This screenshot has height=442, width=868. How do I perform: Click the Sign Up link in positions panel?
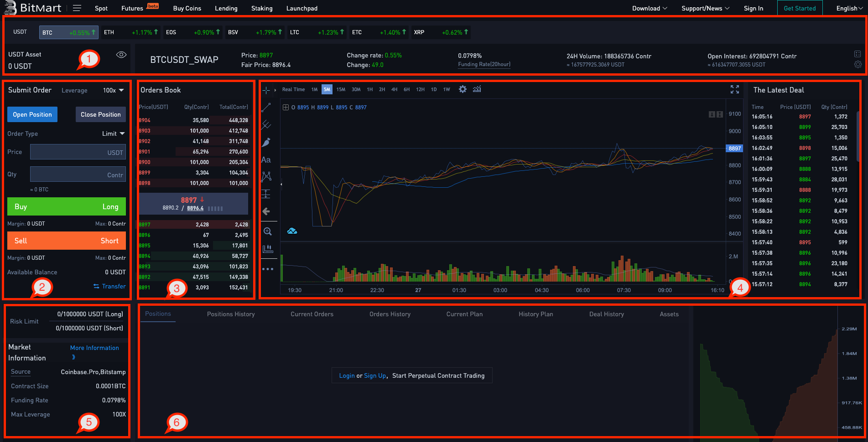pyautogui.click(x=375, y=375)
